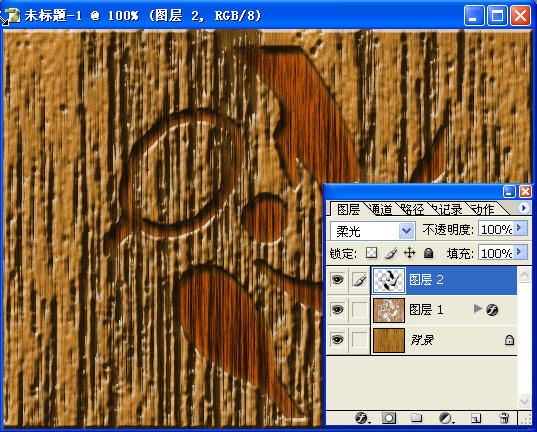The height and width of the screenshot is (432, 537).
Task: Hide 图层 2 with its eye icon
Action: click(x=337, y=280)
